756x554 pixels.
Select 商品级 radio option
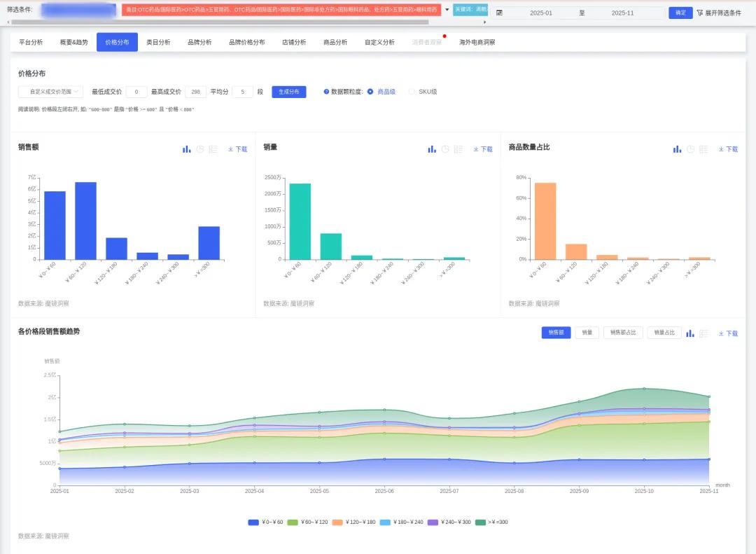point(370,92)
